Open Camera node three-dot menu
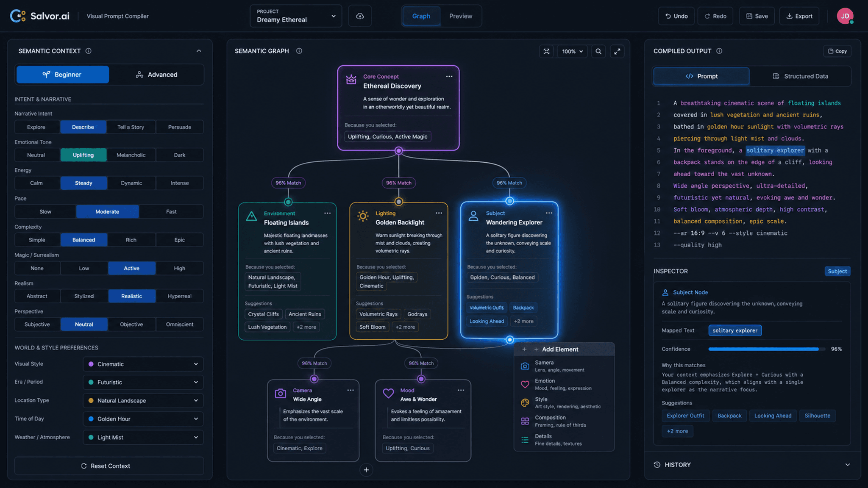868x488 pixels. point(351,390)
